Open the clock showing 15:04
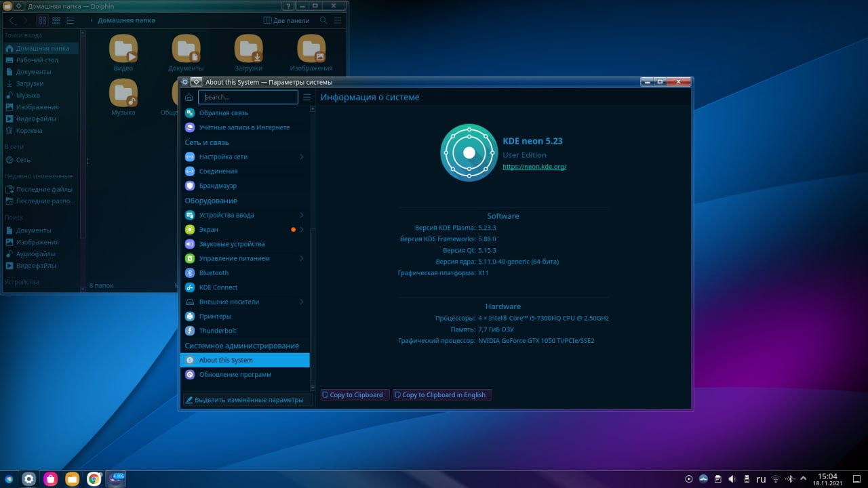The height and width of the screenshot is (488, 868). coord(827,479)
